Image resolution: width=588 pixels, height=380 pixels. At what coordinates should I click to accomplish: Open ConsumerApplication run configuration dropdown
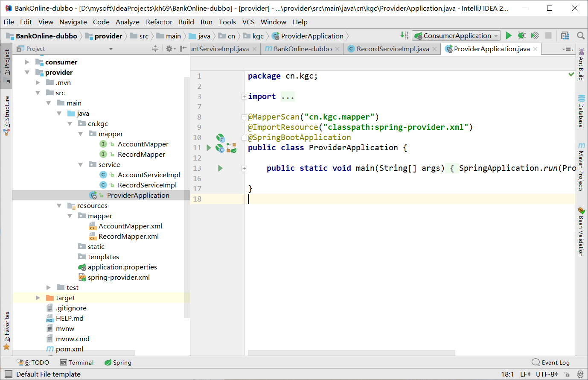point(456,36)
